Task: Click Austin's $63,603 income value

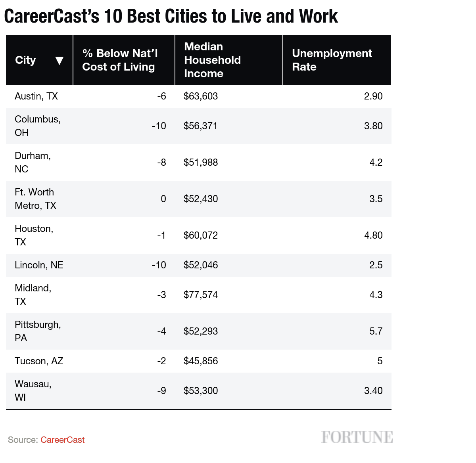Action: click(201, 96)
